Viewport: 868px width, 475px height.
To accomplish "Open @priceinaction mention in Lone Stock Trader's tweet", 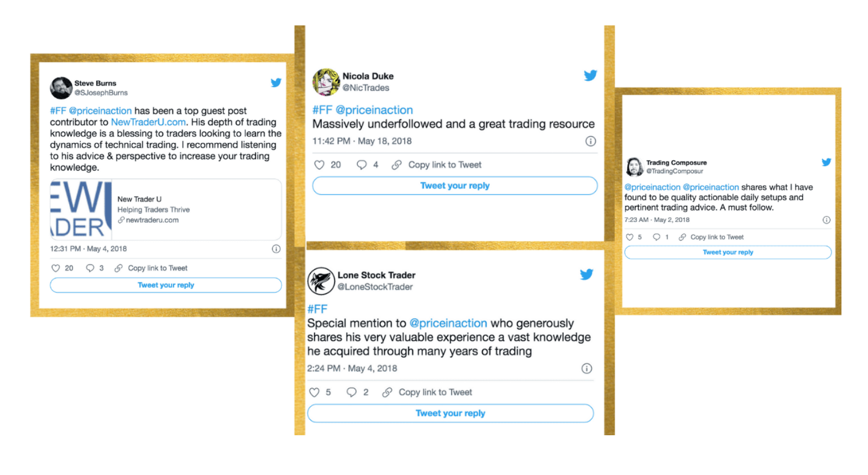I will pos(448,323).
